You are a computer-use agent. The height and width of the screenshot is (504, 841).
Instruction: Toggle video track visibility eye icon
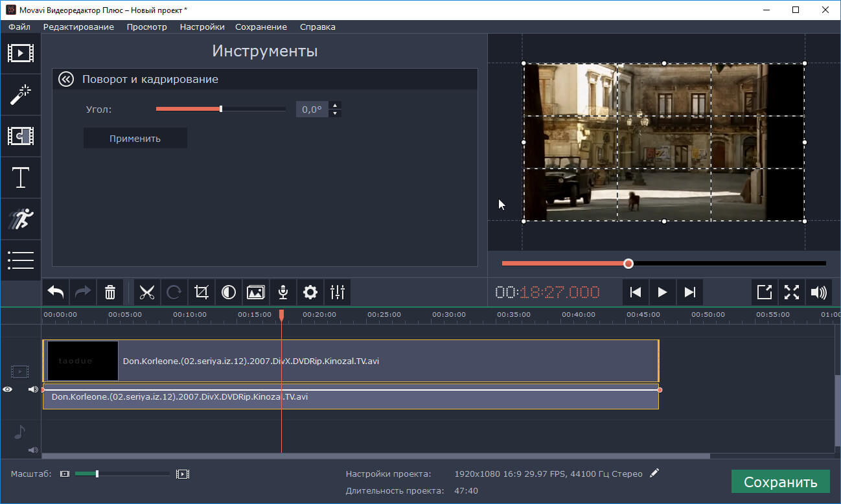pos(8,389)
